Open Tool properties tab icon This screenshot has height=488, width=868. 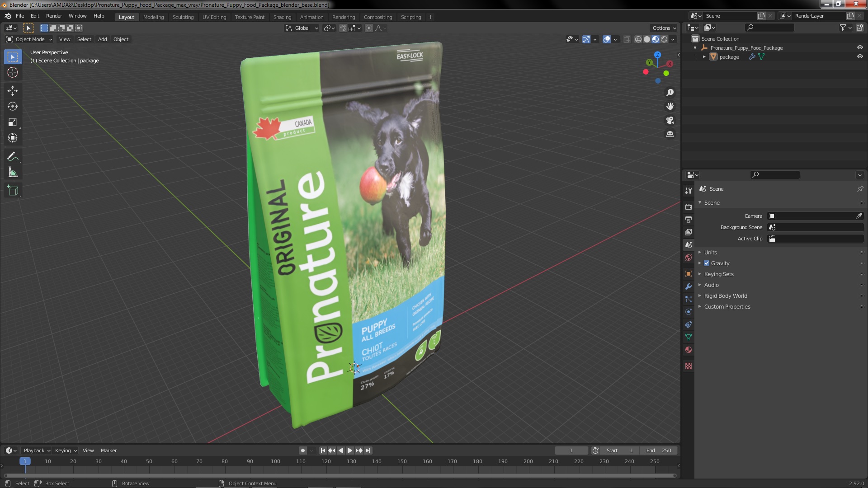(689, 191)
